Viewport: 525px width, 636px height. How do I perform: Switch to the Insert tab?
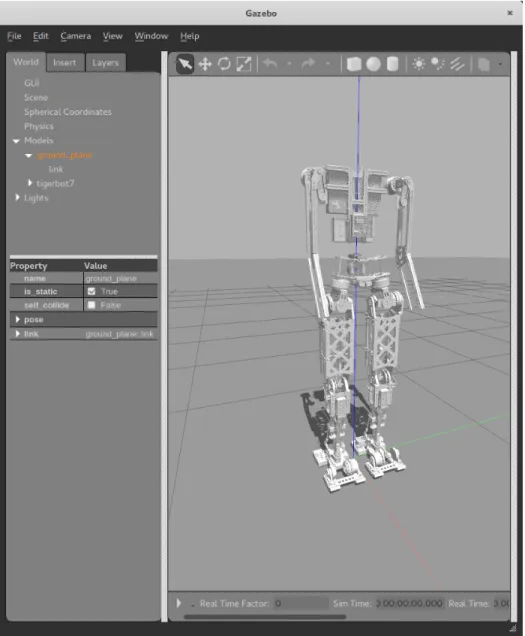pyautogui.click(x=65, y=63)
